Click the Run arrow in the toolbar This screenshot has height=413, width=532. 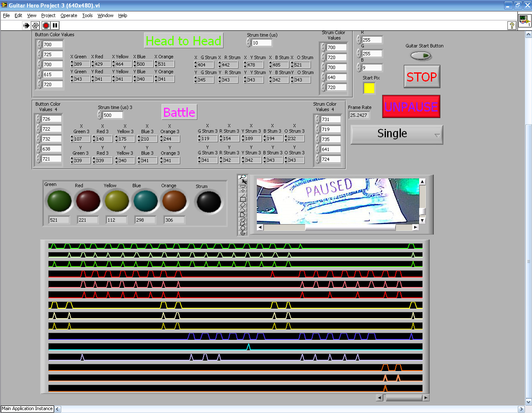(x=26, y=25)
